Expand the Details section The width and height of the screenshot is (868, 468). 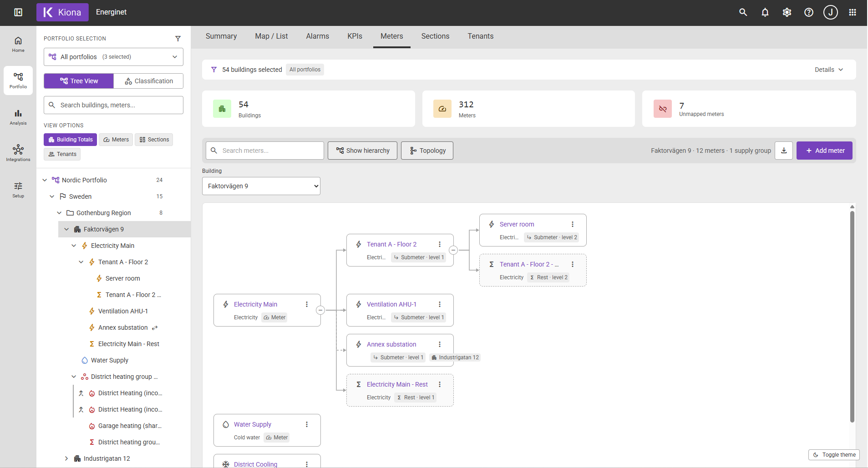pos(829,70)
